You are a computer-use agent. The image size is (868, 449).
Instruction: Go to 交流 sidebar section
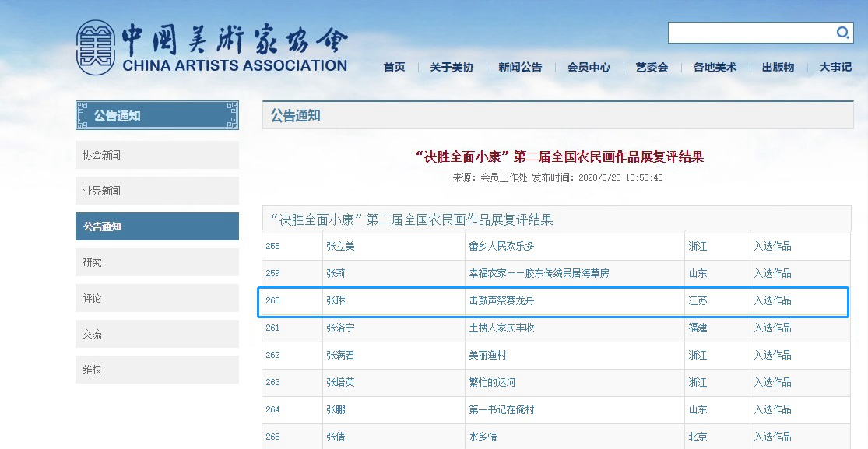coord(156,334)
